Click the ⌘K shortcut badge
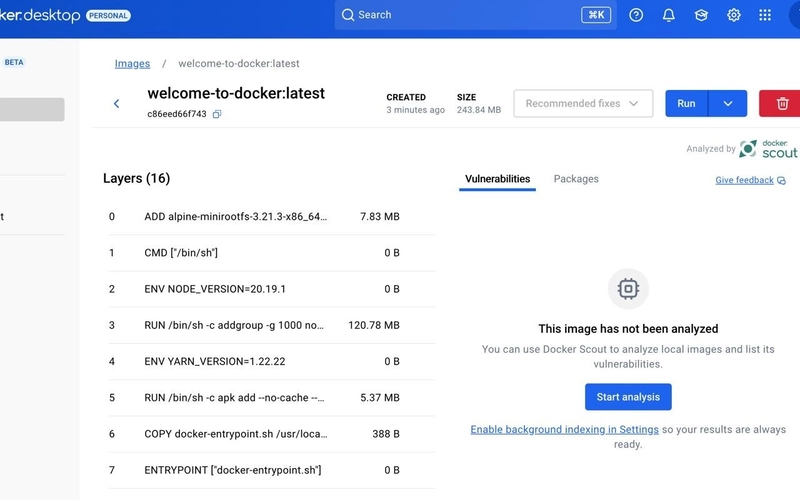Image resolution: width=800 pixels, height=500 pixels. (x=596, y=15)
